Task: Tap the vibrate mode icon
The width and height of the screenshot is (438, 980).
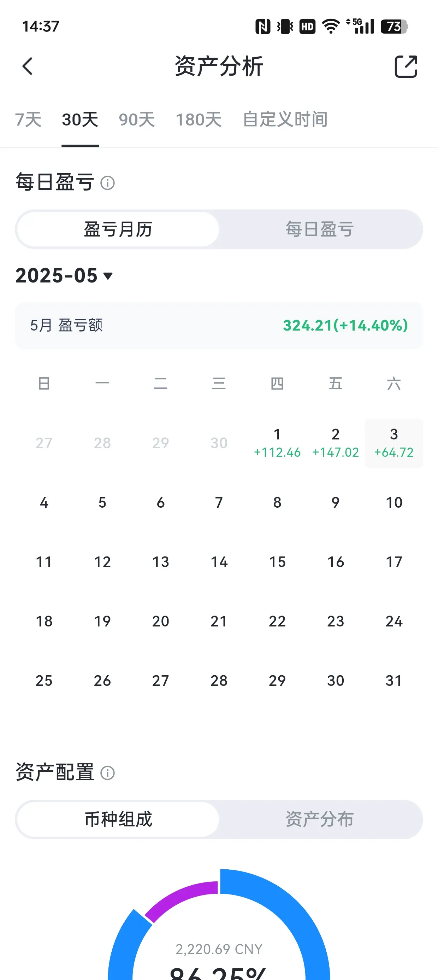Action: click(x=285, y=27)
